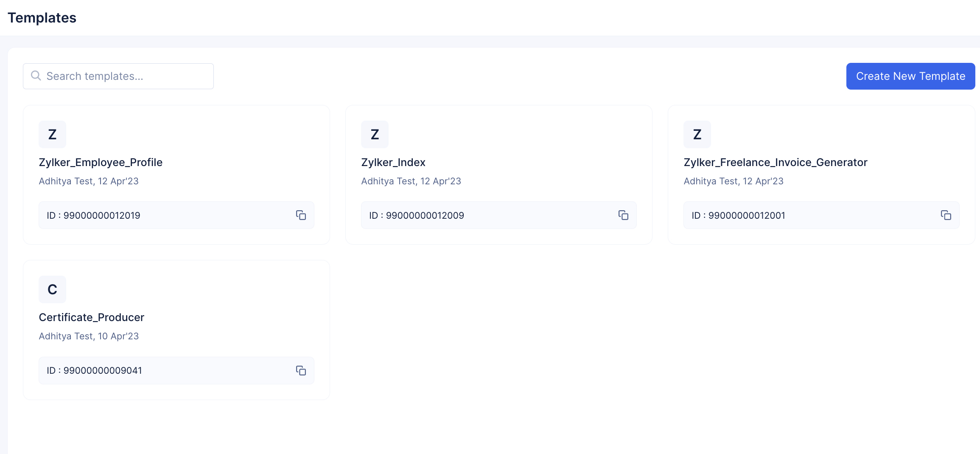Select the ID text 99000000012001

(747, 216)
